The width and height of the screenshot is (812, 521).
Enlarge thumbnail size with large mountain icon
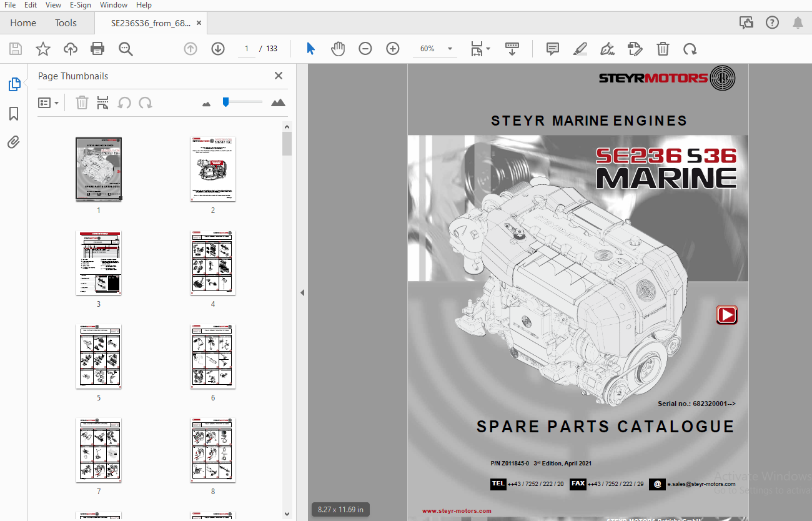(x=278, y=102)
